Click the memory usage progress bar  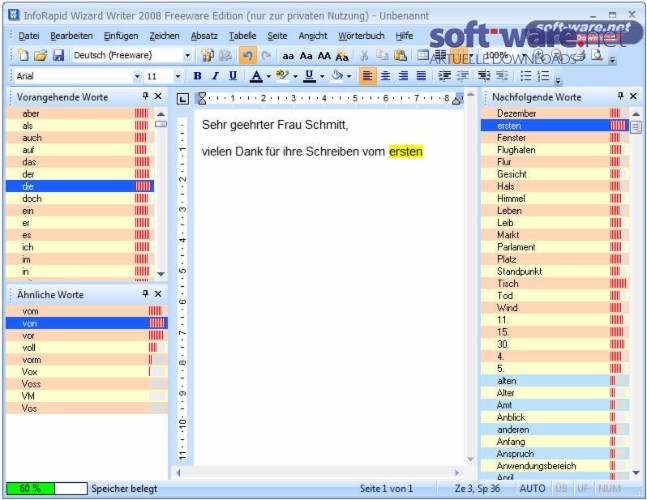47,488
